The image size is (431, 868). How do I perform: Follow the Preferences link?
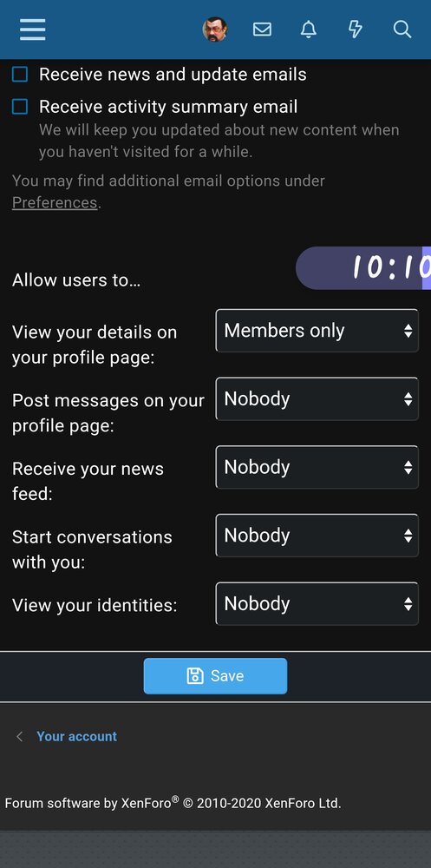tap(55, 202)
